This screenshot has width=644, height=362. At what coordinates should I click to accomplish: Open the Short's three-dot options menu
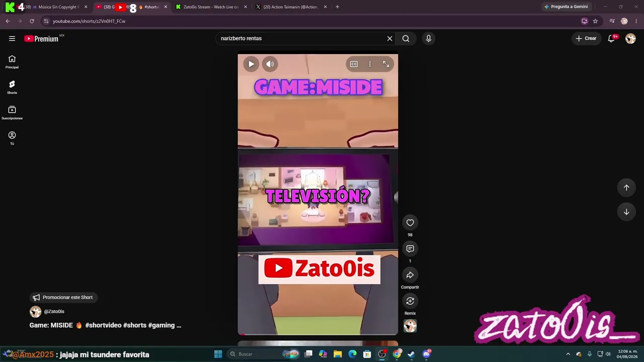(370, 64)
